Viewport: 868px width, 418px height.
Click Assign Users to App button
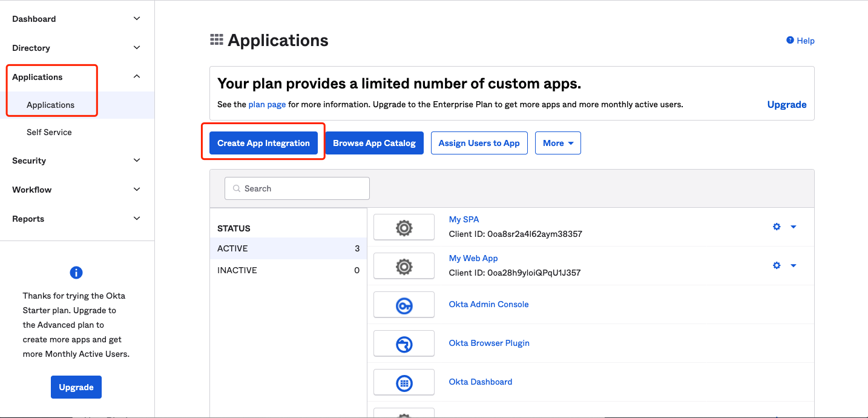tap(479, 143)
